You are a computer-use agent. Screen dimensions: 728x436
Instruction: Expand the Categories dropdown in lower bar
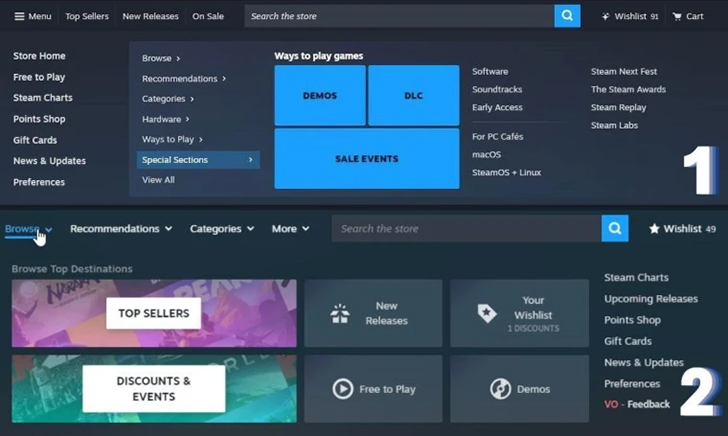tap(222, 229)
